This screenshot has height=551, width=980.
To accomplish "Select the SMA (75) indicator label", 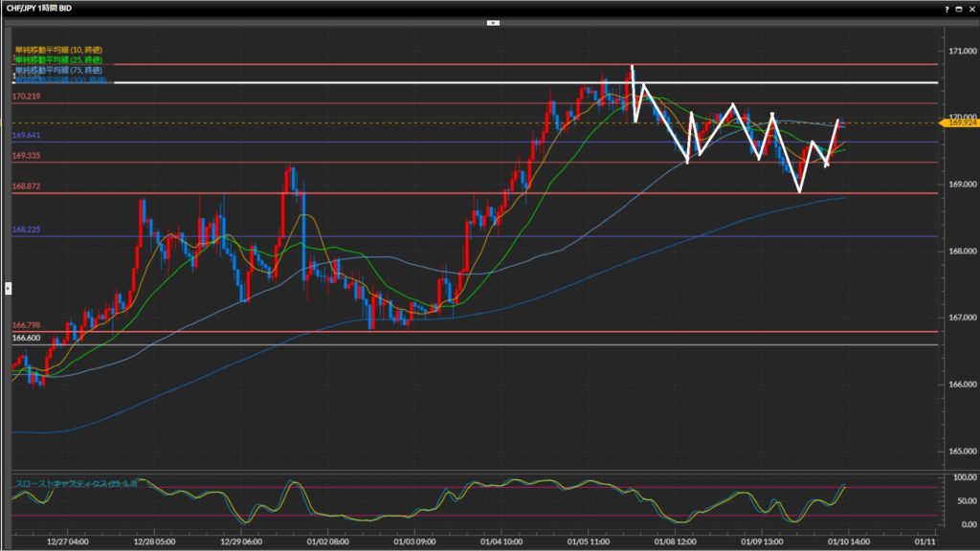I will [58, 70].
